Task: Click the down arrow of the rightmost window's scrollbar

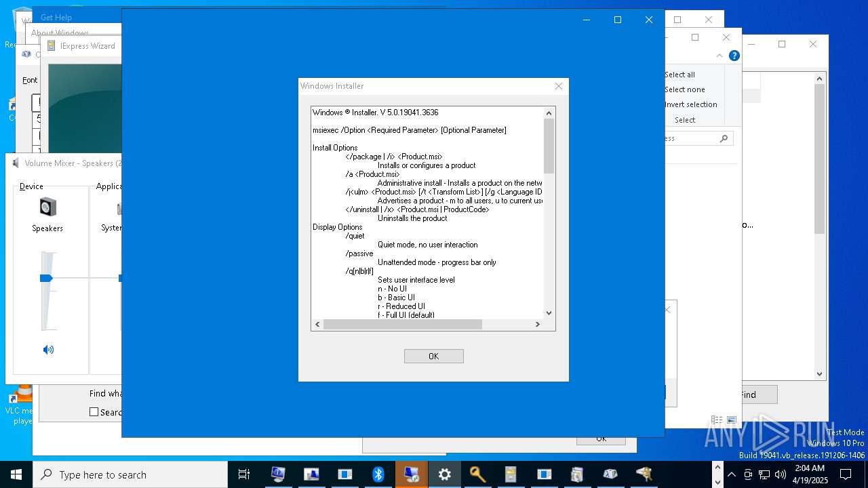Action: click(x=819, y=373)
